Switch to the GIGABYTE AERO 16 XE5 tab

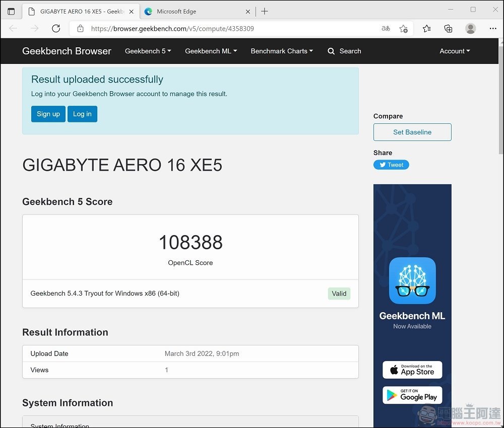click(x=82, y=12)
